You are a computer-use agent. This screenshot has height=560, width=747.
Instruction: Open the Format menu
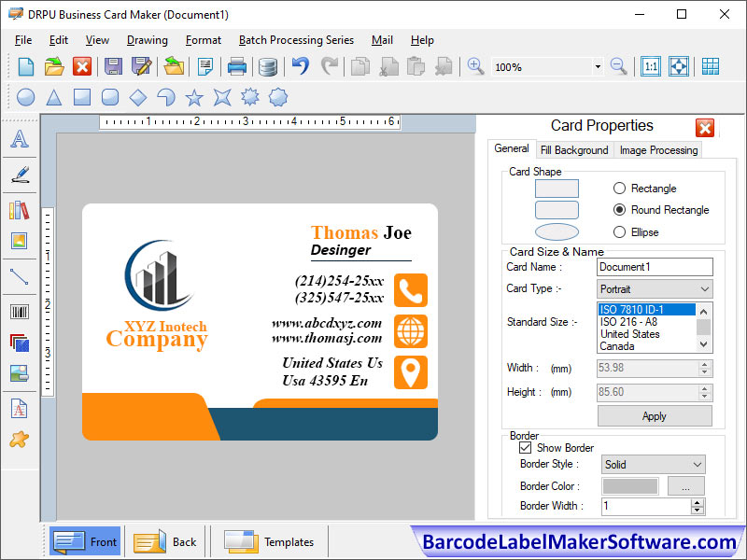(x=204, y=40)
